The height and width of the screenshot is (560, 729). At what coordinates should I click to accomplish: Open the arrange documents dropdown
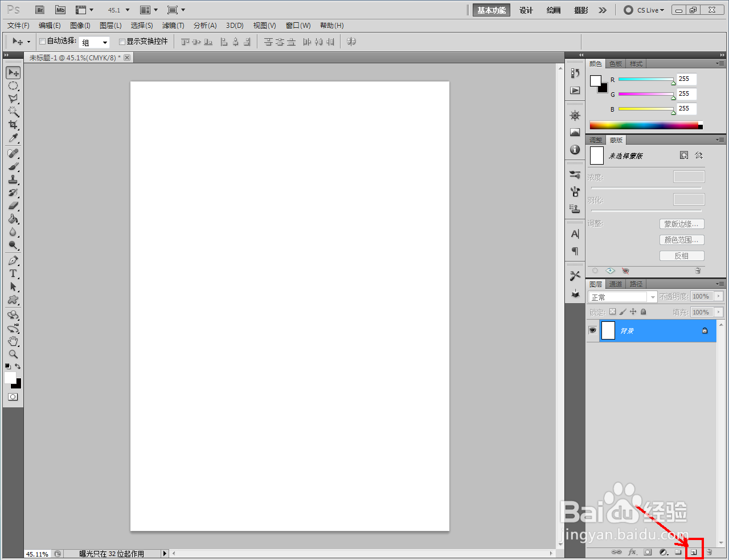149,10
